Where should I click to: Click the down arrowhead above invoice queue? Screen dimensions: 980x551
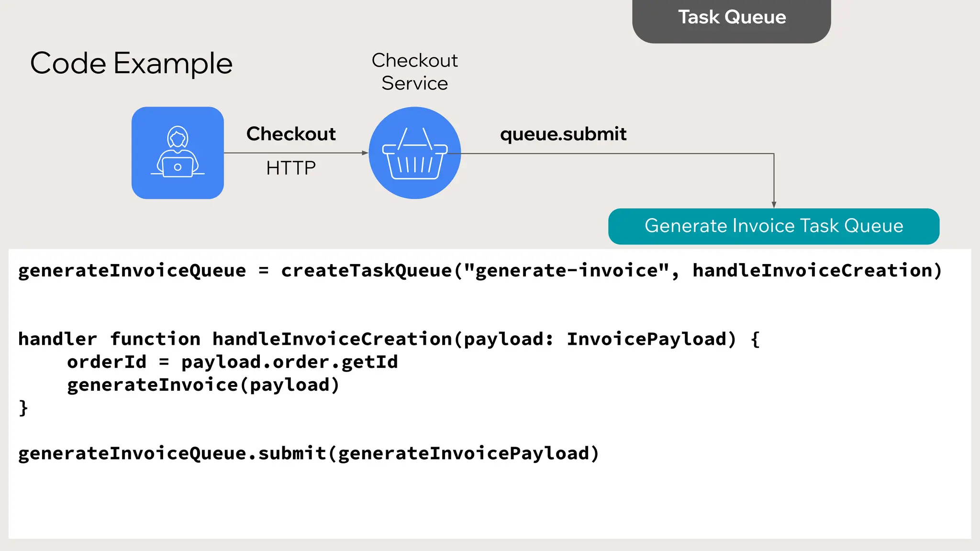(774, 204)
